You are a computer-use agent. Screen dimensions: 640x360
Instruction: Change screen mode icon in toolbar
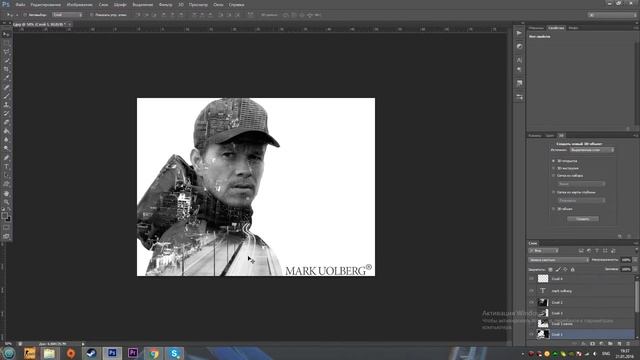[6, 236]
